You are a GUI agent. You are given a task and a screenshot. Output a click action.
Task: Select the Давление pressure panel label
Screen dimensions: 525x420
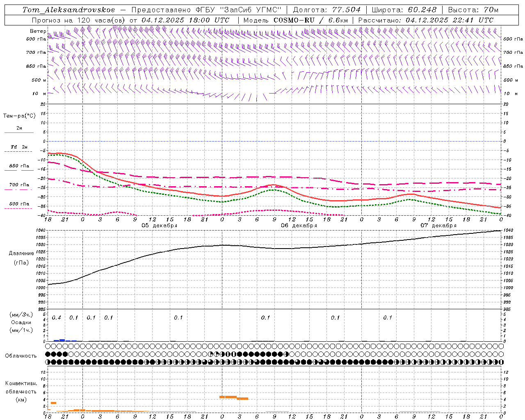click(x=21, y=253)
